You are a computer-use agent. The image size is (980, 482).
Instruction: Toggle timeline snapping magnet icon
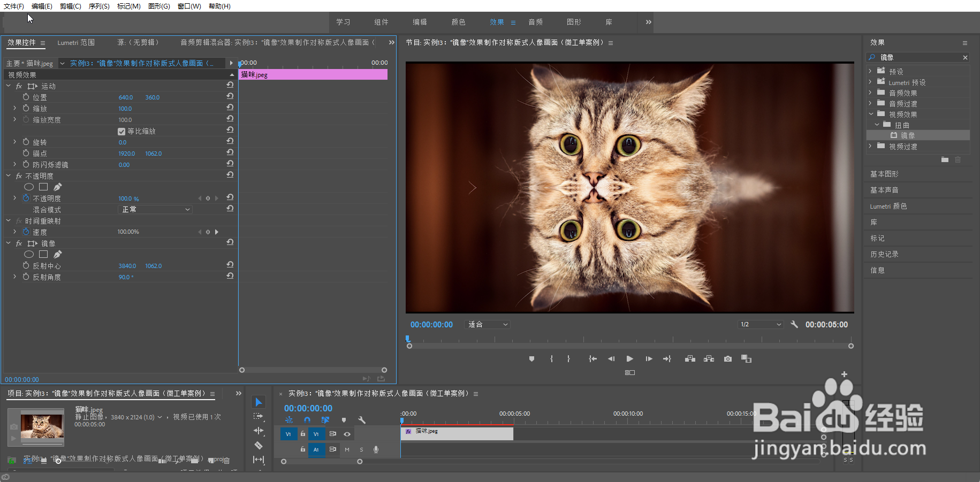307,420
